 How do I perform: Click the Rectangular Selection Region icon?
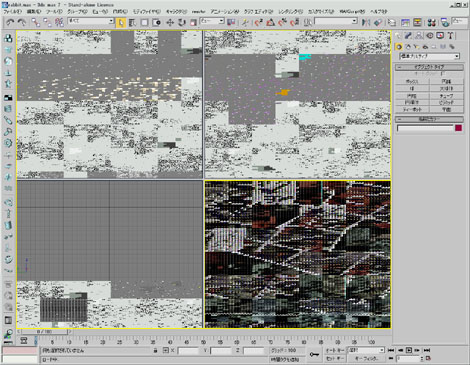point(144,22)
